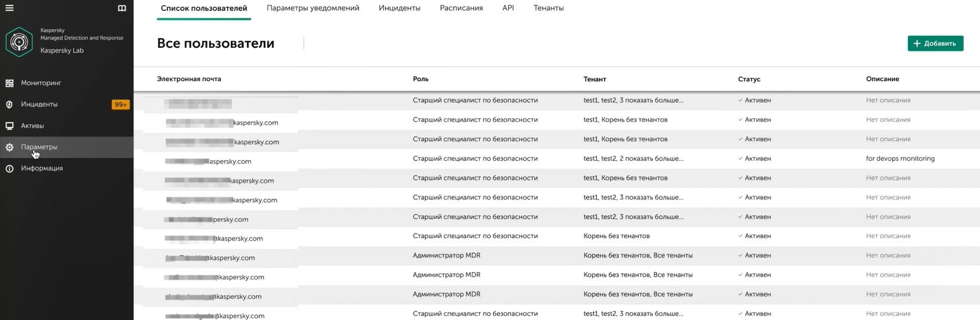Select the for devops monitoring description
Screen dimensions: 980x320
click(900, 159)
